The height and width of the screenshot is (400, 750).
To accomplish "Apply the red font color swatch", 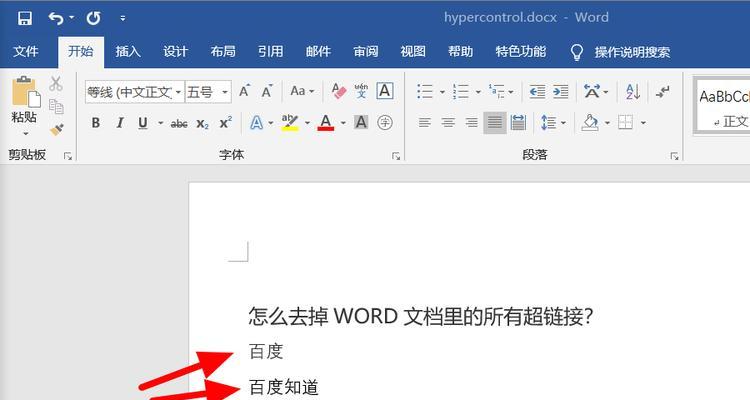I will 326,123.
